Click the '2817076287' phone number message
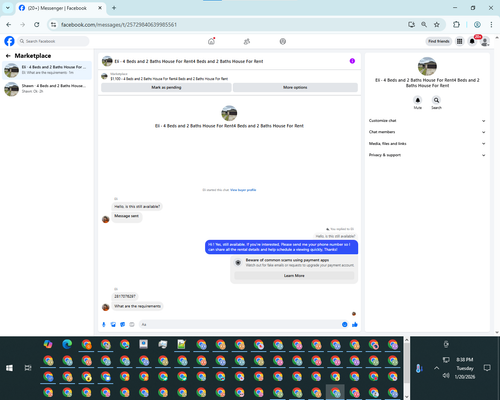The image size is (500, 400). coord(125,296)
